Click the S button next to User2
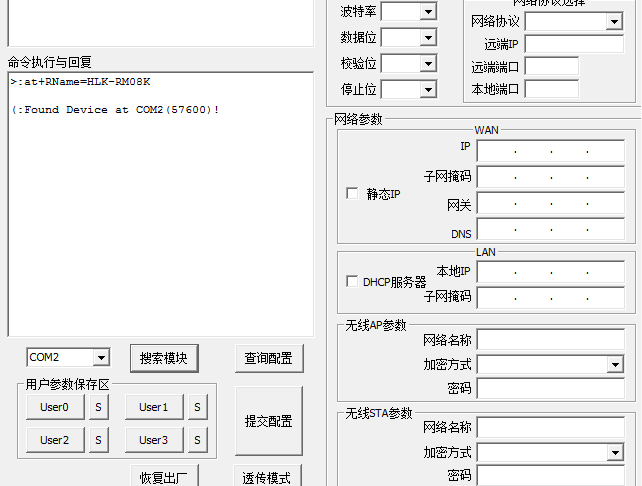Viewport: 642px width, 486px height. (99, 440)
